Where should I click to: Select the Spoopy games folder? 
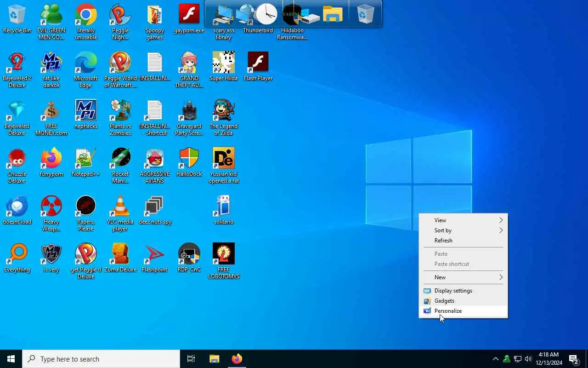click(155, 22)
